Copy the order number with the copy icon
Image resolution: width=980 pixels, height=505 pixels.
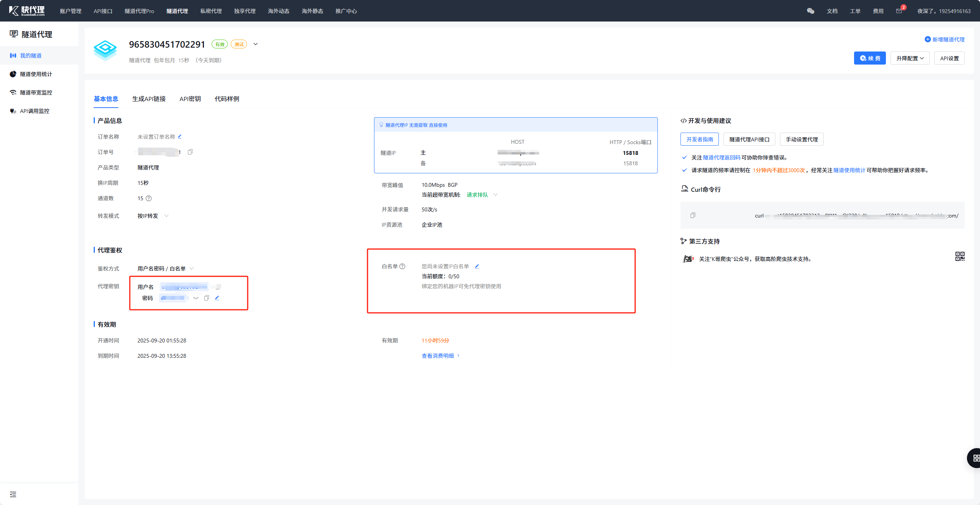[x=190, y=152]
